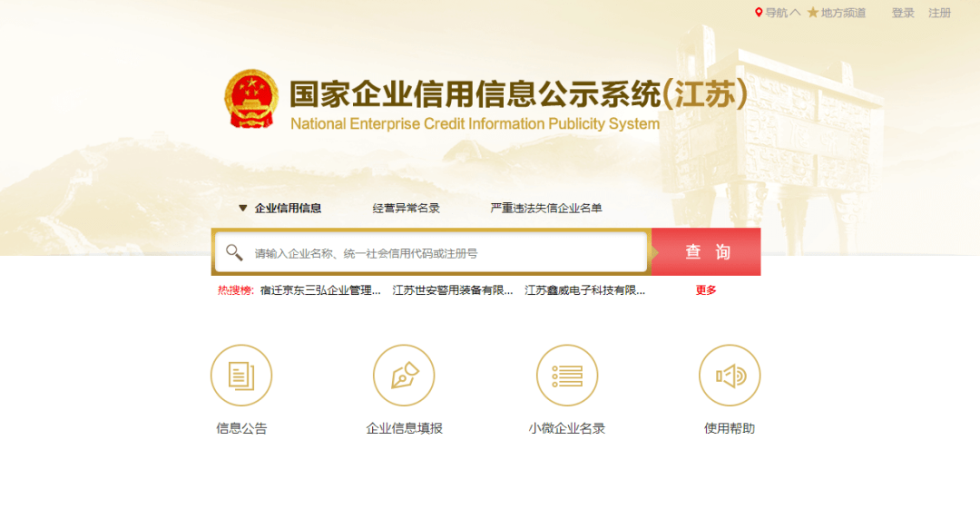Select the 企业信用信息 tab

click(x=288, y=208)
